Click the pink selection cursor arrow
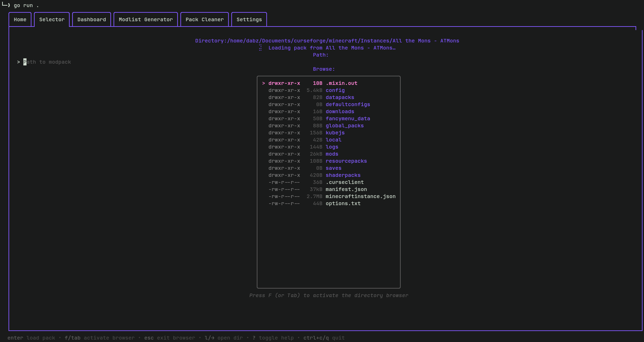Image resolution: width=644 pixels, height=342 pixels. [263, 83]
